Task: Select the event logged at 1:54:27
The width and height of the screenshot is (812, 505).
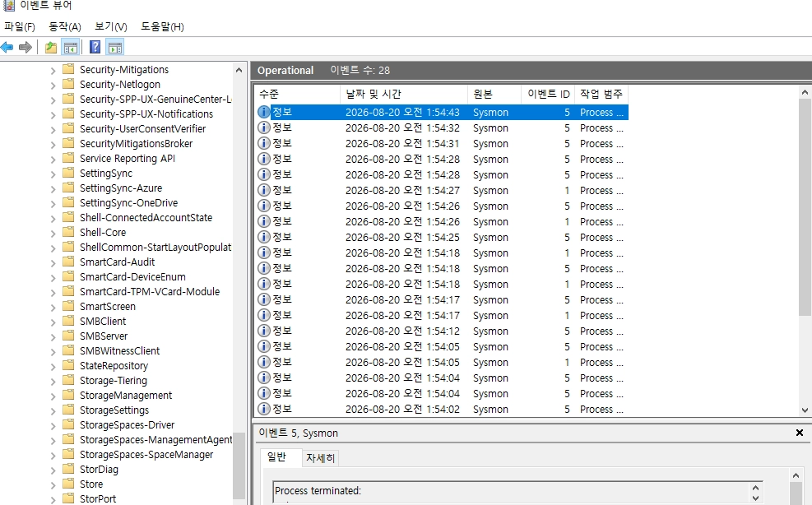Action: pyautogui.click(x=443, y=190)
